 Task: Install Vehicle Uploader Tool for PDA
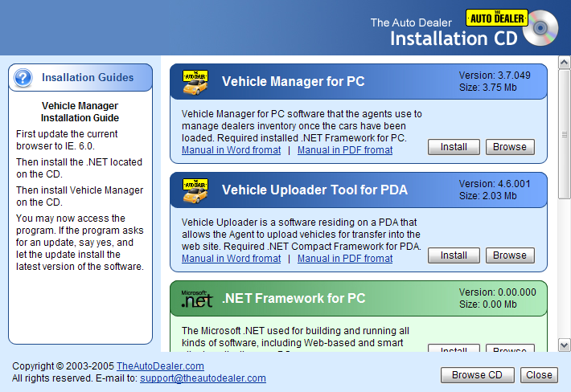(454, 255)
